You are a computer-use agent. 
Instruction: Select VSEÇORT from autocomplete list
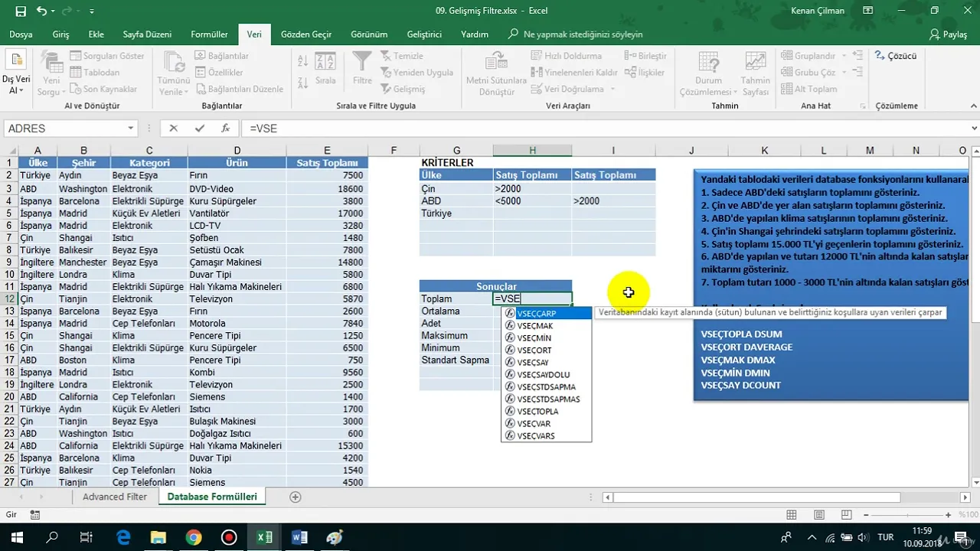click(x=547, y=350)
